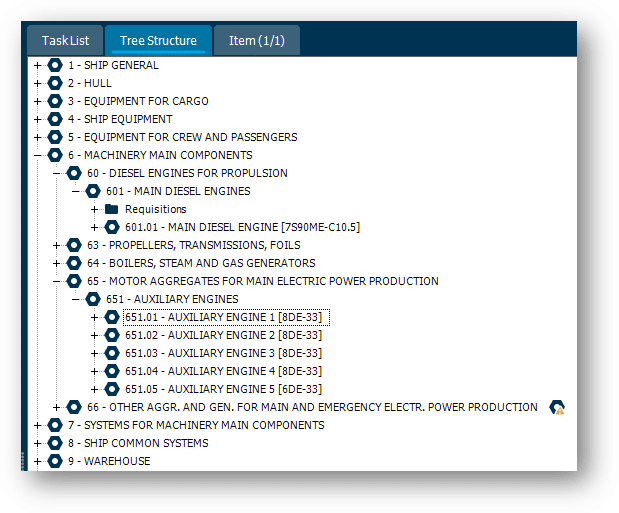
Task: Click hex nut icon of 601.01 engine
Action: coord(112,227)
